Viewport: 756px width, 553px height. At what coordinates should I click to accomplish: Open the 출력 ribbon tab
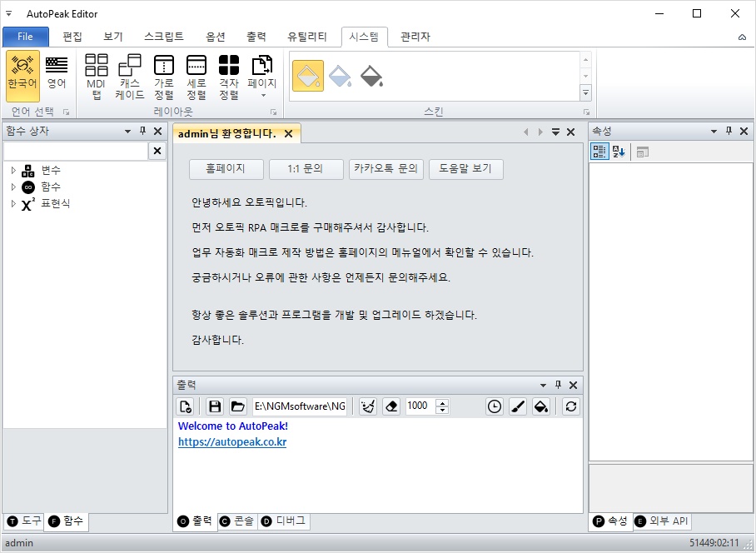click(x=256, y=37)
